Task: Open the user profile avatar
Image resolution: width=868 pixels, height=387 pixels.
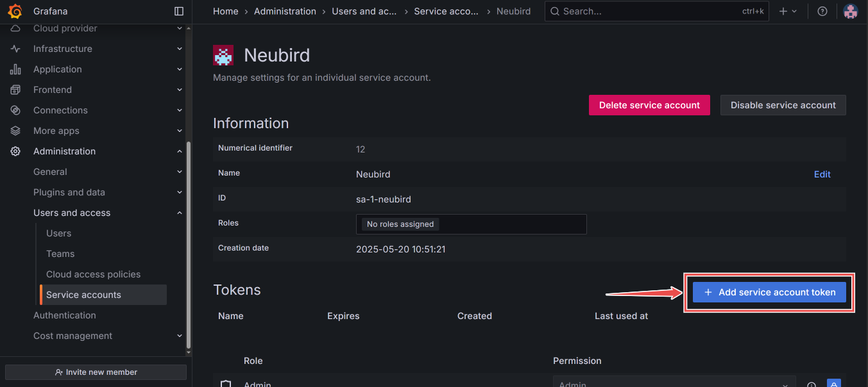Action: click(x=851, y=11)
